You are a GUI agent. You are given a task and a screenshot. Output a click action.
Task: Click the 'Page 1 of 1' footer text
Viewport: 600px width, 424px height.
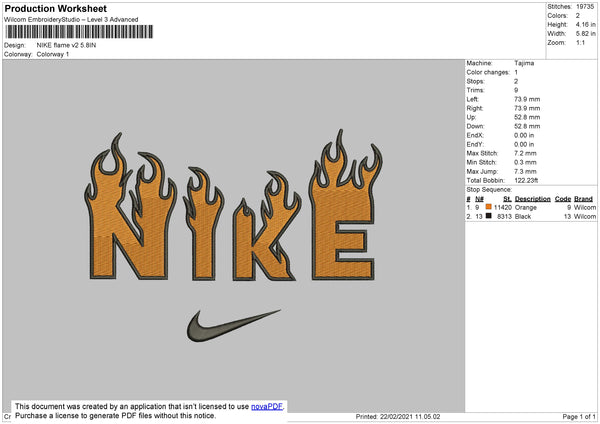(x=579, y=416)
